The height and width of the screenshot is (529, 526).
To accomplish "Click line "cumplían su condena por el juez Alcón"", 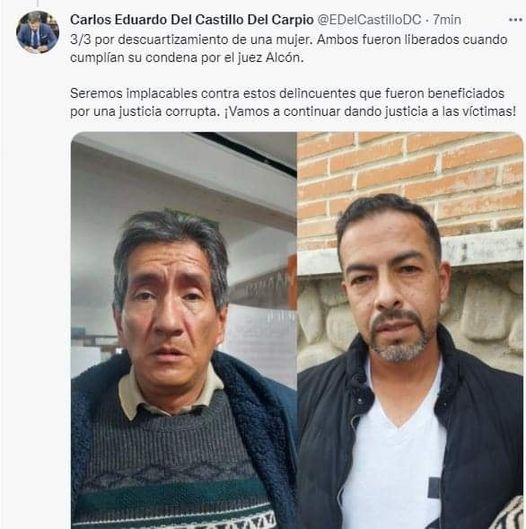I will click(187, 57).
